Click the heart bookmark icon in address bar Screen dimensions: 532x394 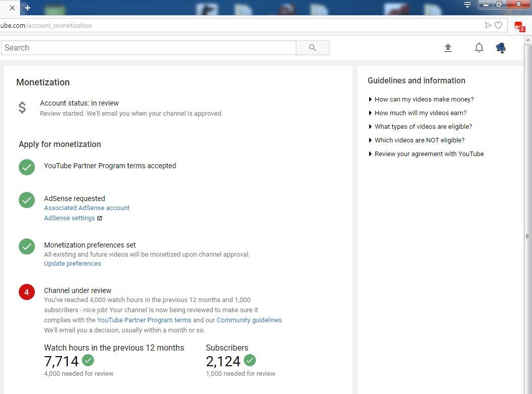pyautogui.click(x=498, y=25)
